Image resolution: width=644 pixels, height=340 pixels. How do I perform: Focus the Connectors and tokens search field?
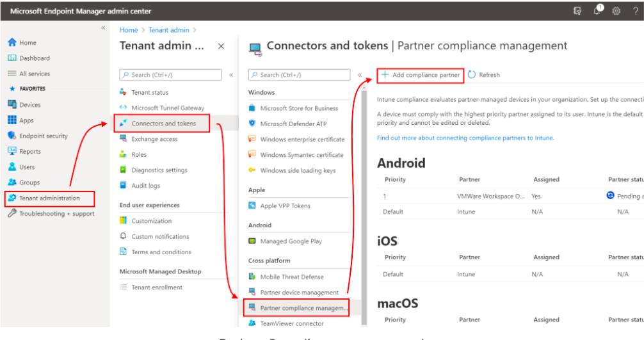click(x=299, y=75)
